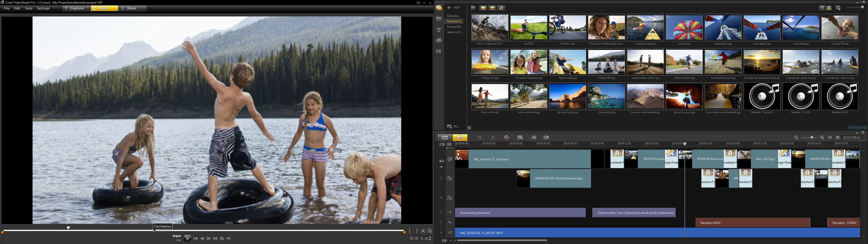868x244 pixels.
Task: Switch timeline to Storyboard view
Action: pos(445,138)
